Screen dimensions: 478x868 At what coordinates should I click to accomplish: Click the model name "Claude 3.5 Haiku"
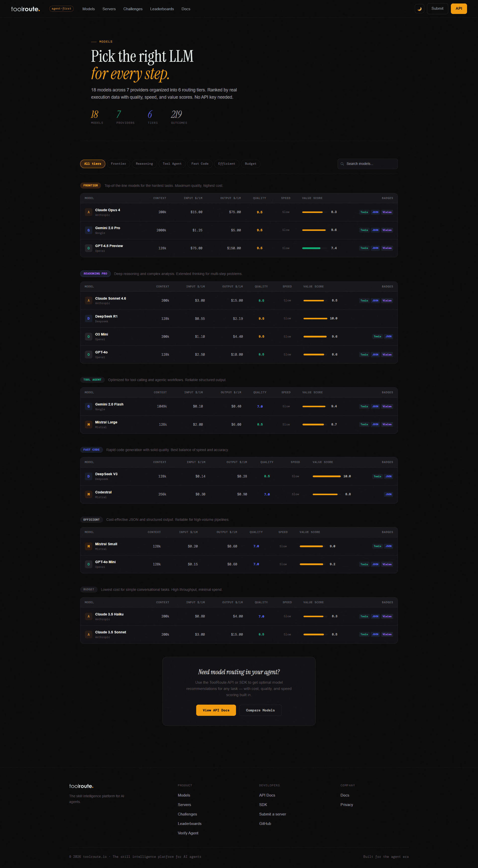pyautogui.click(x=109, y=614)
